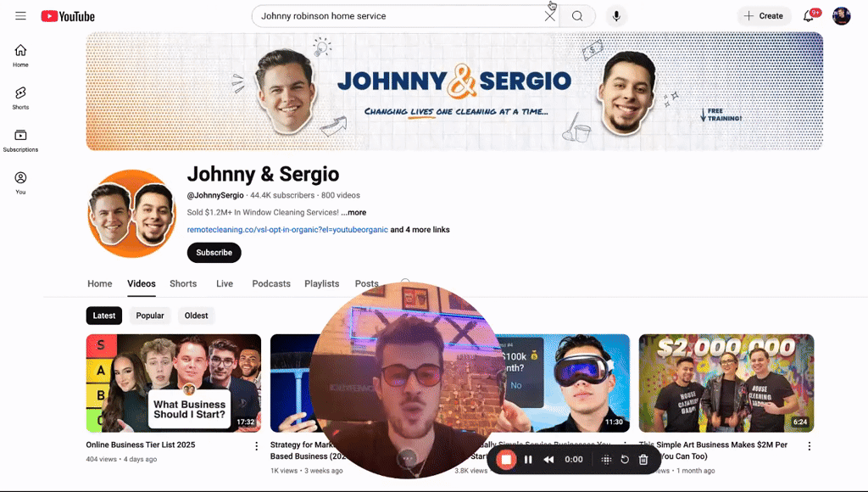The image size is (868, 492).
Task: Click the '1K views • 3 weeks ago' text
Action: (307, 471)
